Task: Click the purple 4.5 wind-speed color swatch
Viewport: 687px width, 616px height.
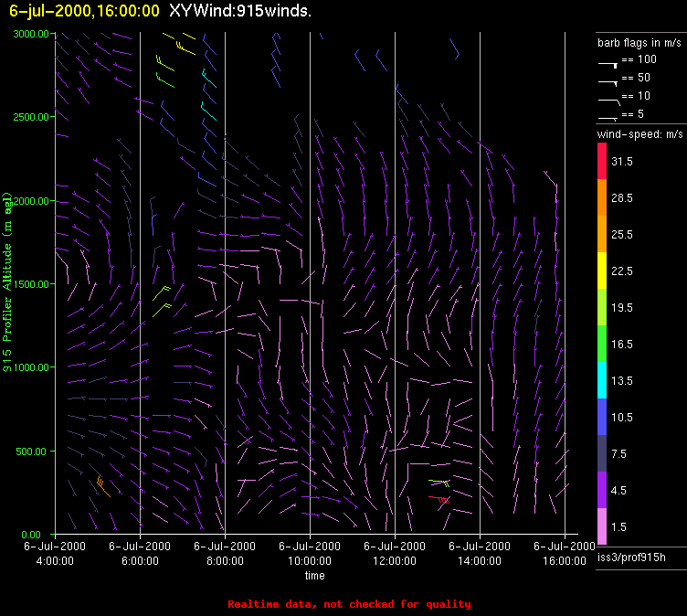Action: (602, 490)
